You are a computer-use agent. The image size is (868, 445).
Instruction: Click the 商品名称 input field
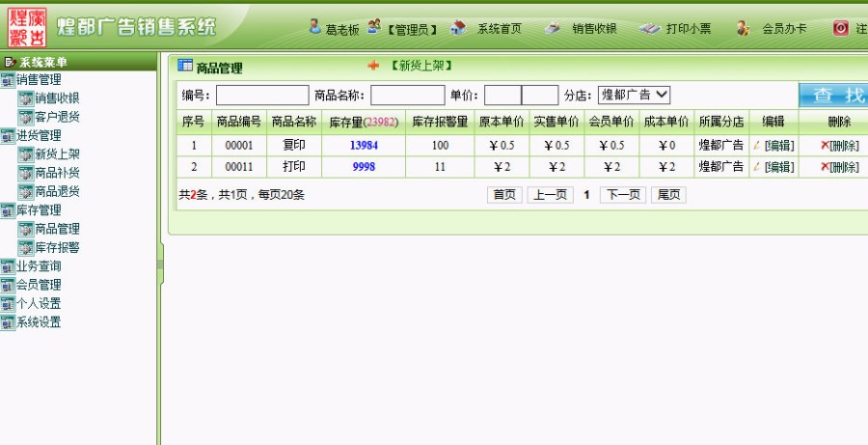point(407,95)
